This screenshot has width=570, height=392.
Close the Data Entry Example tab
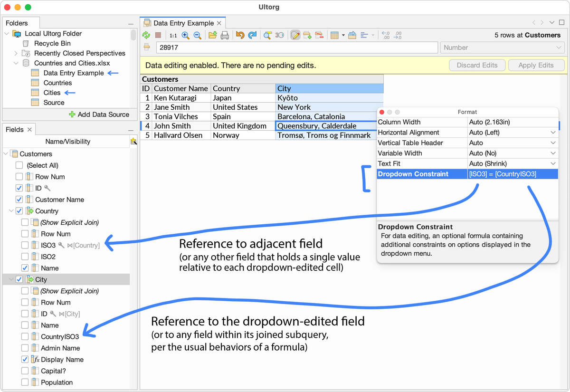(219, 23)
